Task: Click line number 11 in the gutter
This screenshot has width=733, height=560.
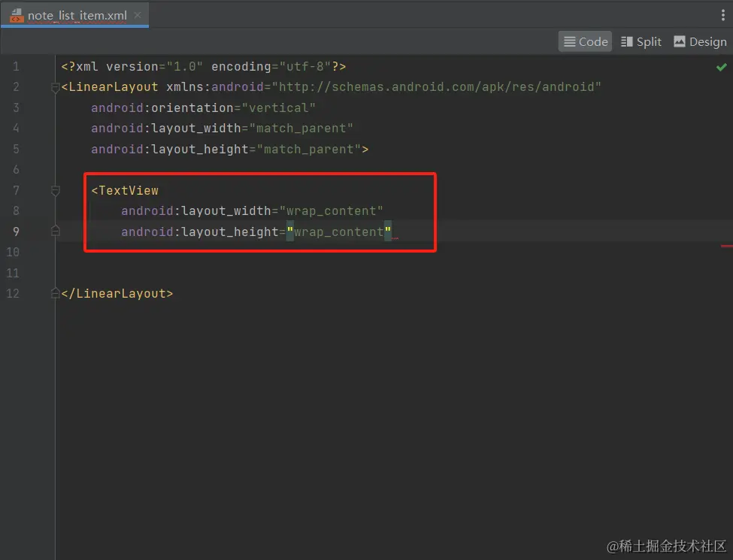Action: pyautogui.click(x=13, y=273)
